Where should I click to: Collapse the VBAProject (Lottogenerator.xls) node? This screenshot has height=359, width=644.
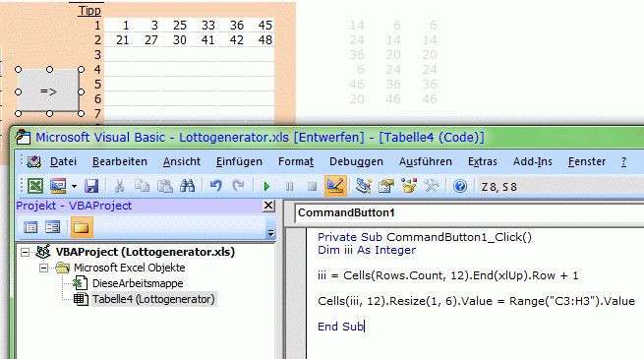(x=25, y=252)
